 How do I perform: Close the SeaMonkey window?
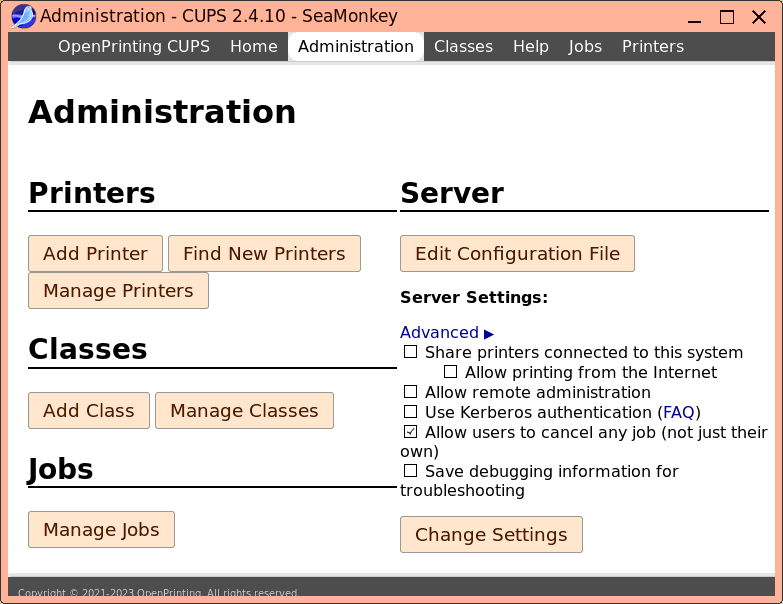click(759, 17)
